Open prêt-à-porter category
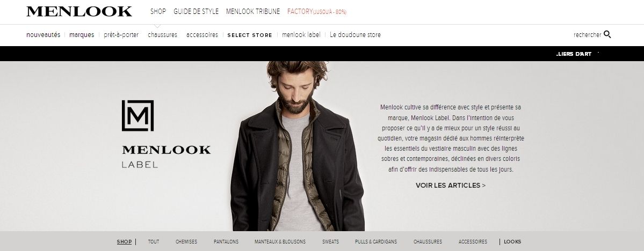 (x=121, y=35)
